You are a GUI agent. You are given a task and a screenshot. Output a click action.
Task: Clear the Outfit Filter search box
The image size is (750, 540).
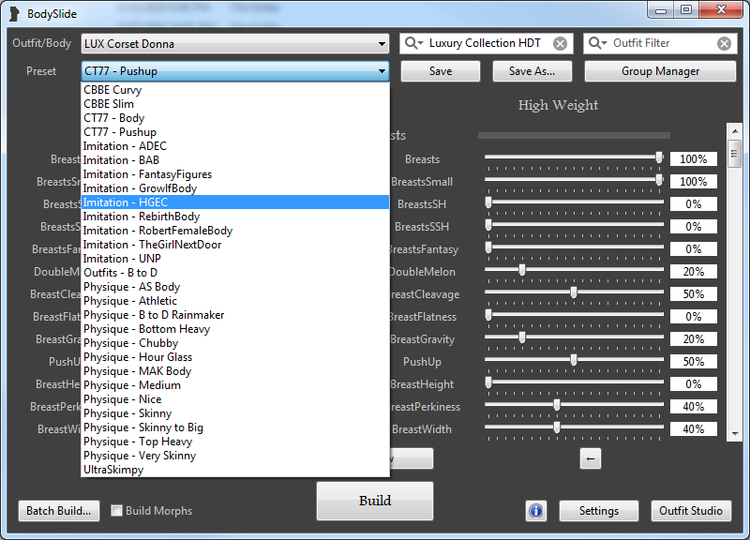[724, 44]
